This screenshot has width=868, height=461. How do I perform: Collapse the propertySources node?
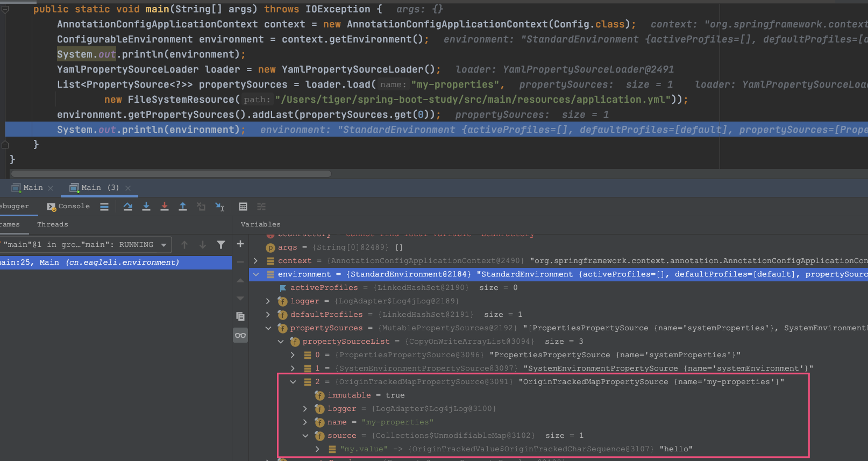pyautogui.click(x=268, y=328)
